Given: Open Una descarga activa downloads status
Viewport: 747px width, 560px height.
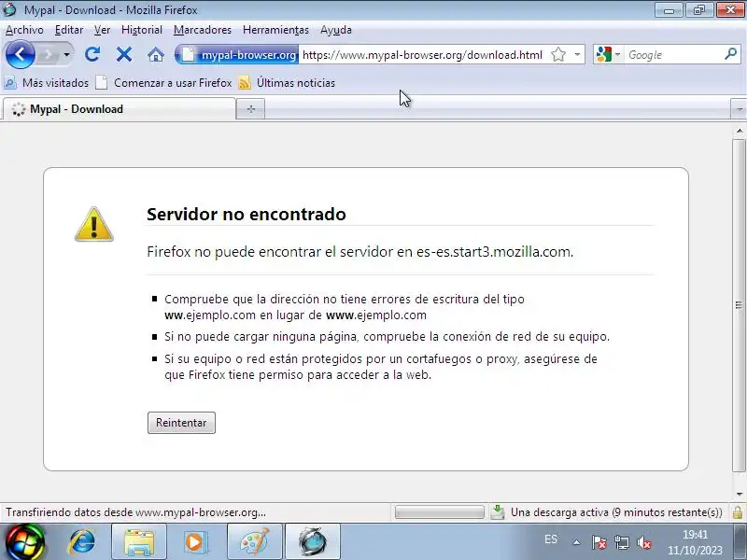Looking at the screenshot, I should pyautogui.click(x=616, y=512).
